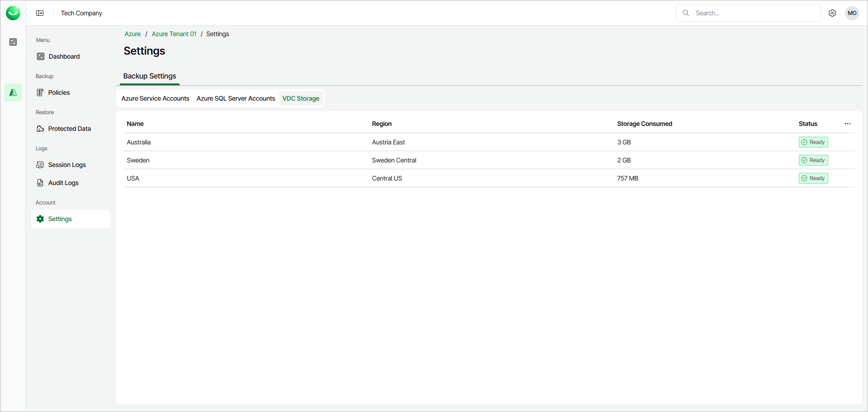The image size is (868, 412).
Task: Toggle the sidebar collapse icon
Action: pos(40,13)
